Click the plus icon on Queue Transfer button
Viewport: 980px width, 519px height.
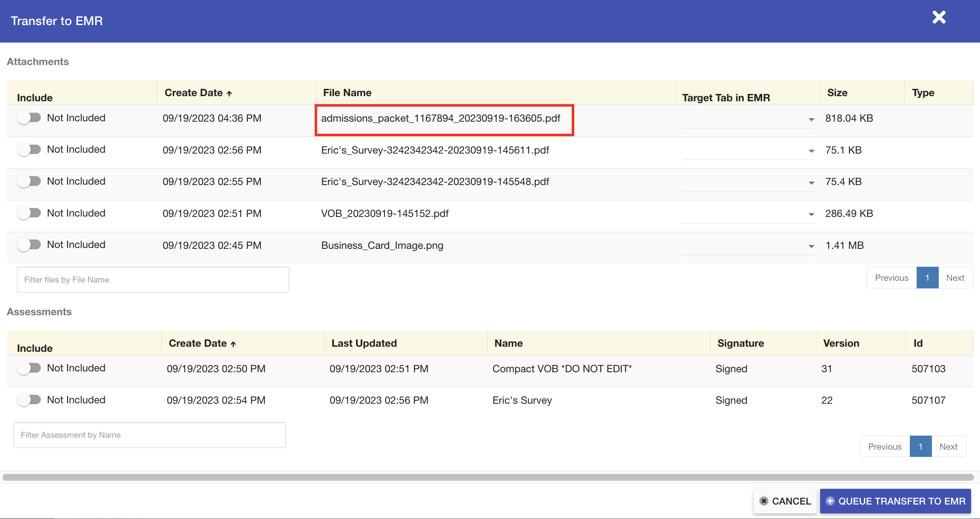(830, 501)
